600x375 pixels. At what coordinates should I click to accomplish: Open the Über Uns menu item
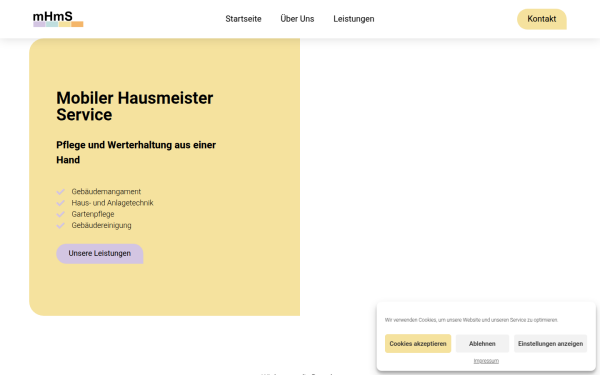[297, 19]
